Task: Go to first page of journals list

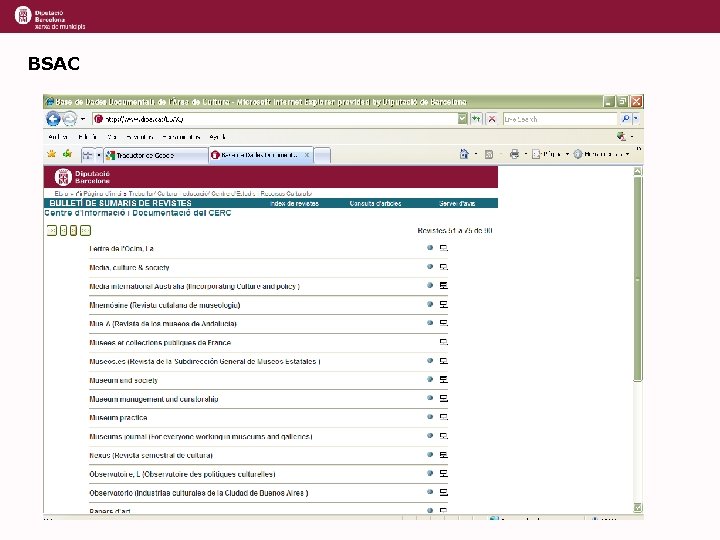Action: (x=52, y=231)
